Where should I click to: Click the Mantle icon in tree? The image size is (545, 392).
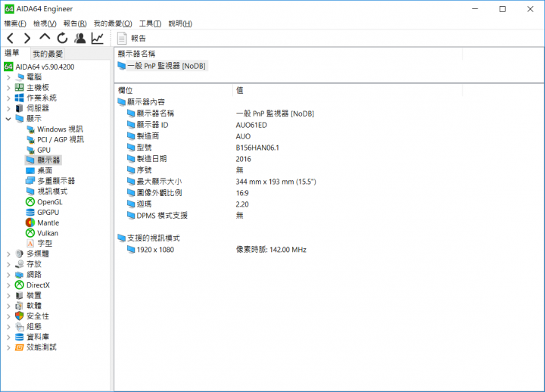(30, 222)
